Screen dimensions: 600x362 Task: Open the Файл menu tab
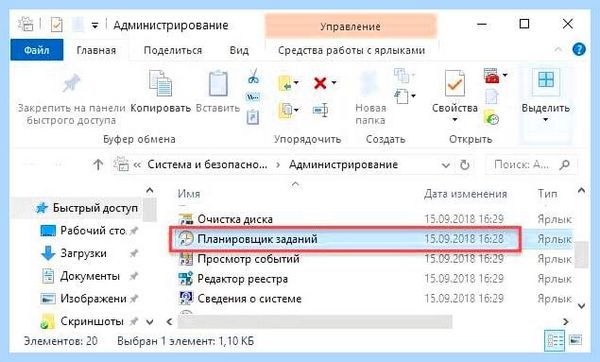pyautogui.click(x=37, y=50)
